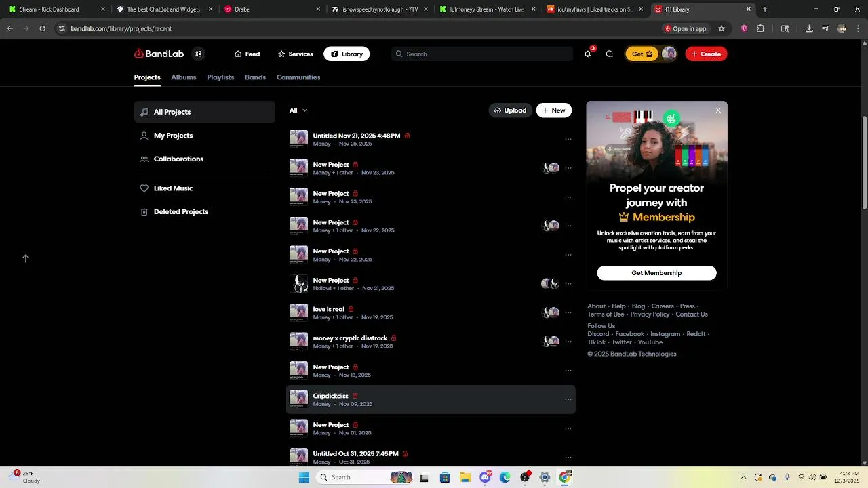Click the New project button
The height and width of the screenshot is (488, 868).
click(553, 110)
